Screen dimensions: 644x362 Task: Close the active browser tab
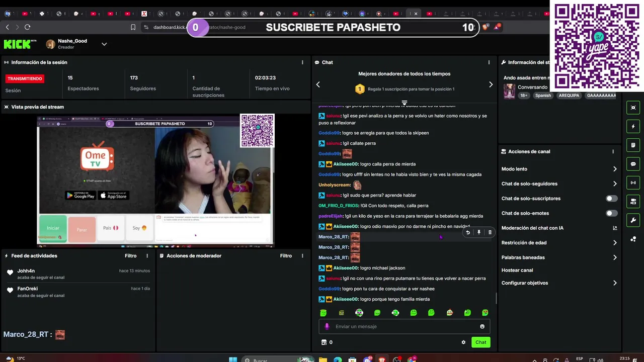click(x=416, y=14)
